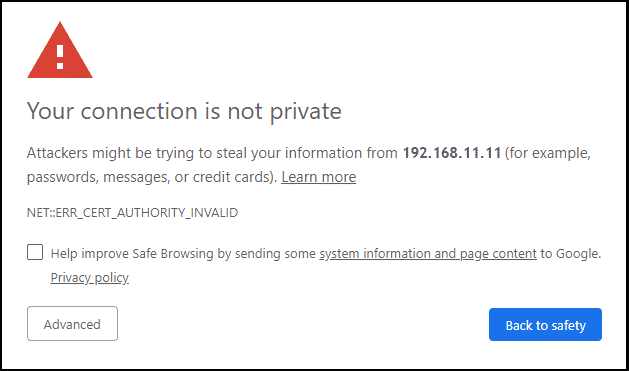Open the Privacy policy link
The height and width of the screenshot is (371, 629).
[x=89, y=278]
